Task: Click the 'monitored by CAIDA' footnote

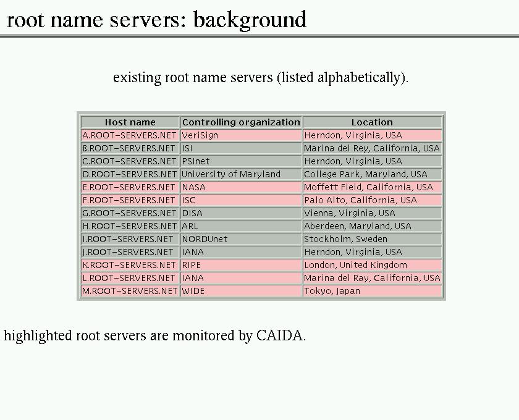Action: [x=154, y=336]
